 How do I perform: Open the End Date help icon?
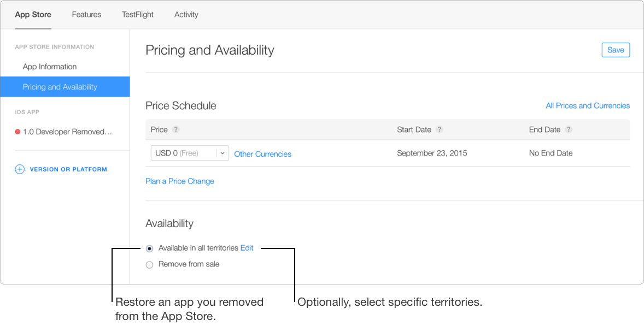tap(569, 129)
